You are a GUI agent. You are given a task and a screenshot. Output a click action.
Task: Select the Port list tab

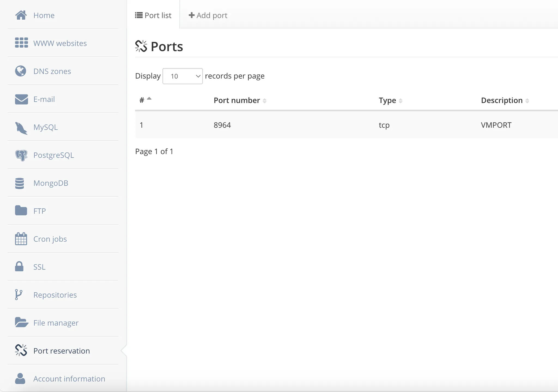point(153,15)
